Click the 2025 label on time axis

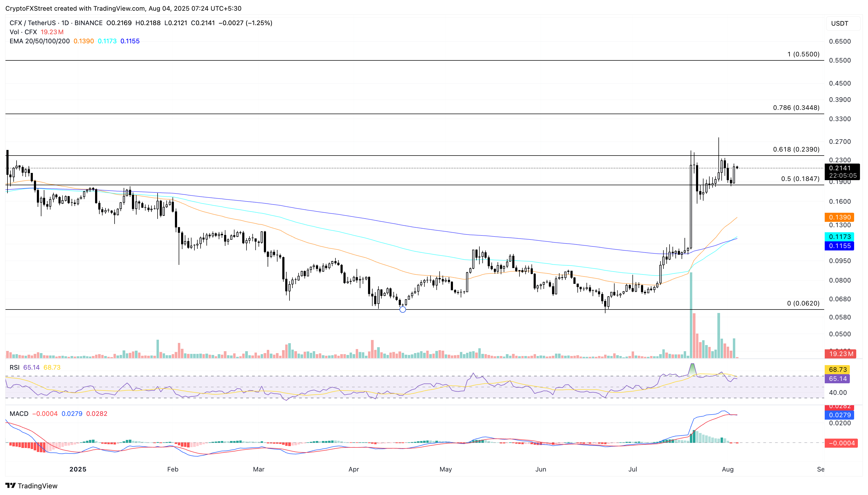(78, 469)
